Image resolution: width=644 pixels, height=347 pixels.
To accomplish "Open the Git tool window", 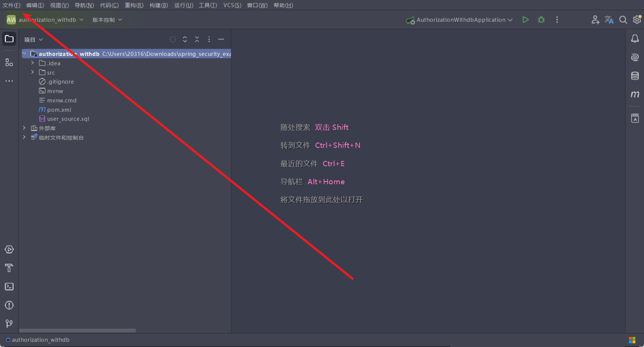I will coord(9,323).
